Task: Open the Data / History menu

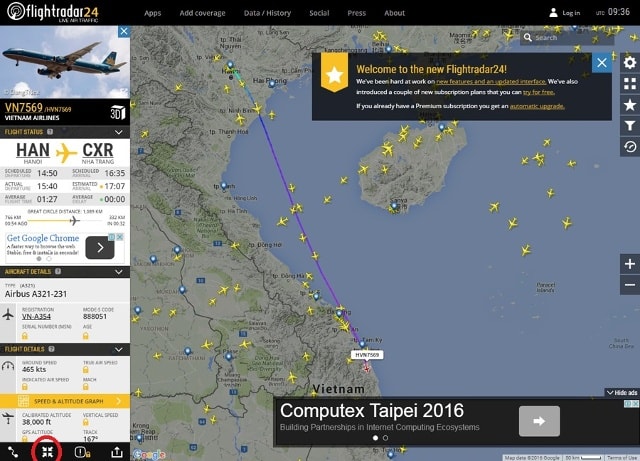Action: [x=267, y=13]
